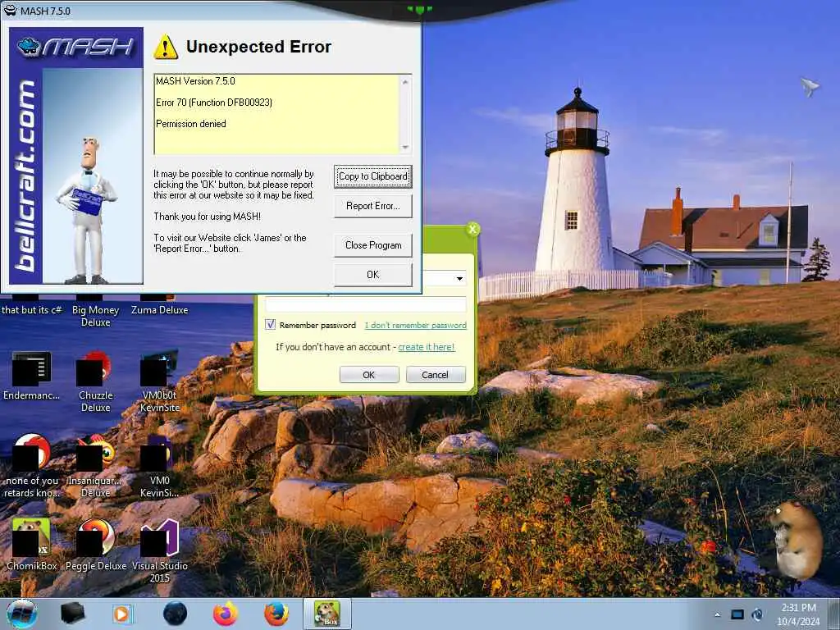Screen dimensions: 840x630
Task: Select the Big Money Deluxe desktop icon
Action: [95, 312]
